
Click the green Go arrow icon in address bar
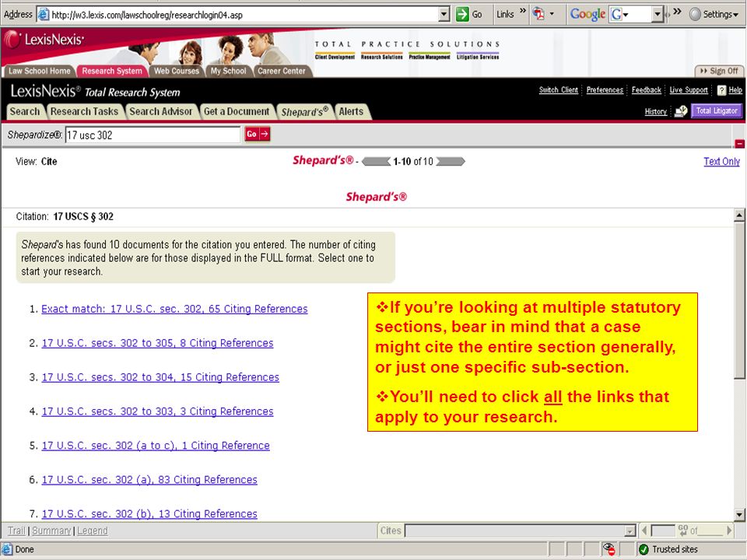tap(462, 14)
